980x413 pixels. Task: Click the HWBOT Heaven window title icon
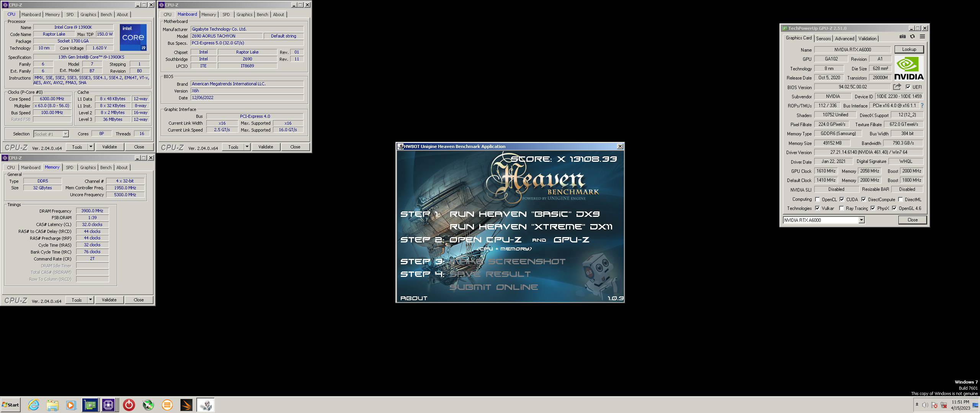[400, 146]
